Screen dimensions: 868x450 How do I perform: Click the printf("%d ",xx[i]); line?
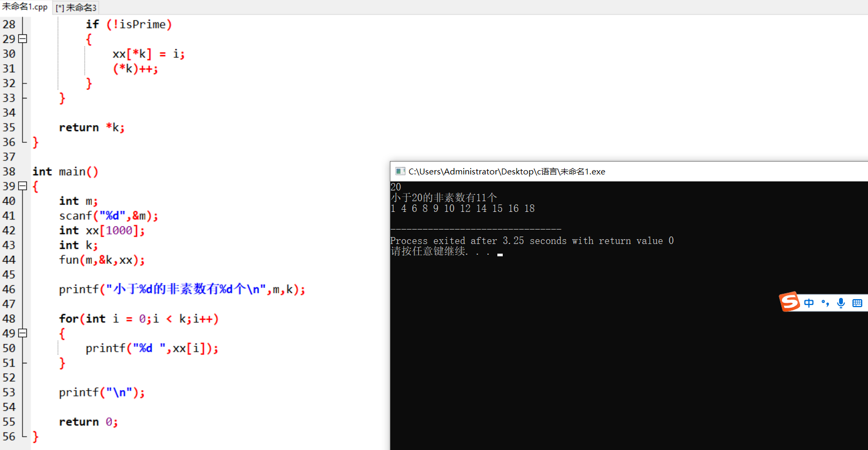coord(152,348)
